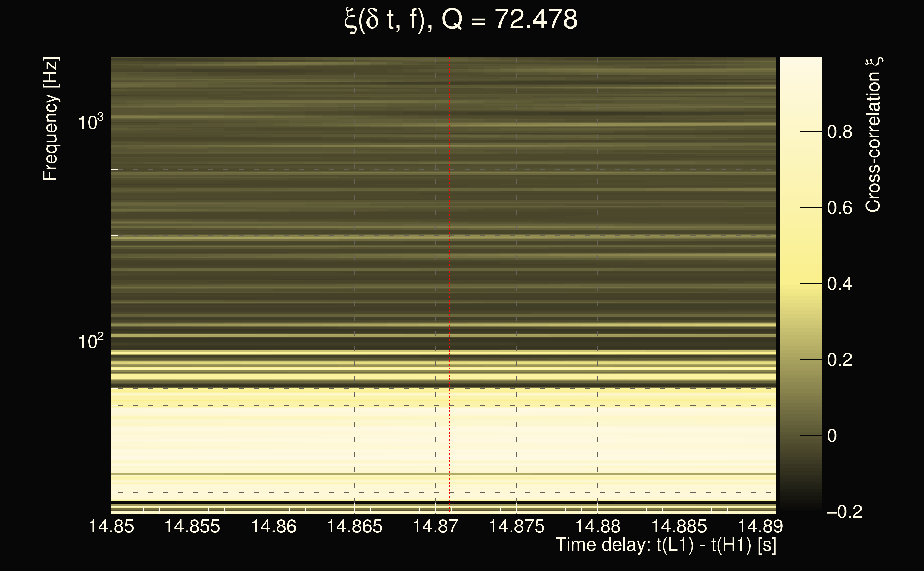The width and height of the screenshot is (924, 571).
Task: Select the 14.885 x-axis tick label
Action: pyautogui.click(x=679, y=526)
